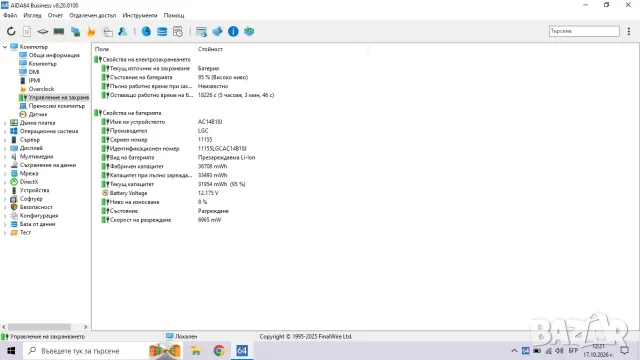
Task: Expand the Устройства node
Action: pos(5,191)
